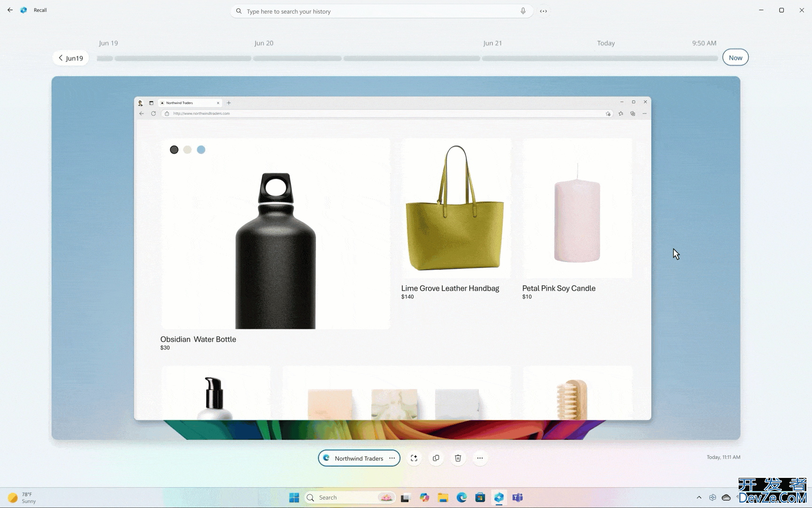Open the Lime Grove Leather Handbag image
The height and width of the screenshot is (508, 812).
click(x=456, y=208)
